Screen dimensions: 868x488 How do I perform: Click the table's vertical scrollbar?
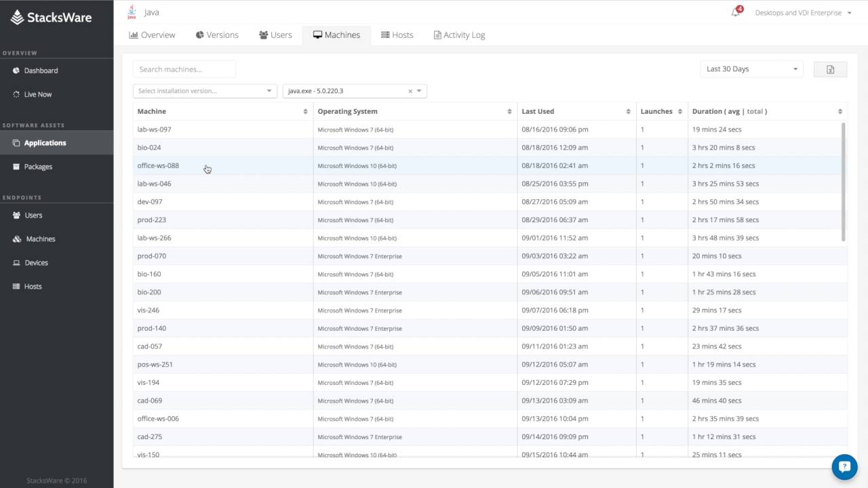tap(844, 182)
